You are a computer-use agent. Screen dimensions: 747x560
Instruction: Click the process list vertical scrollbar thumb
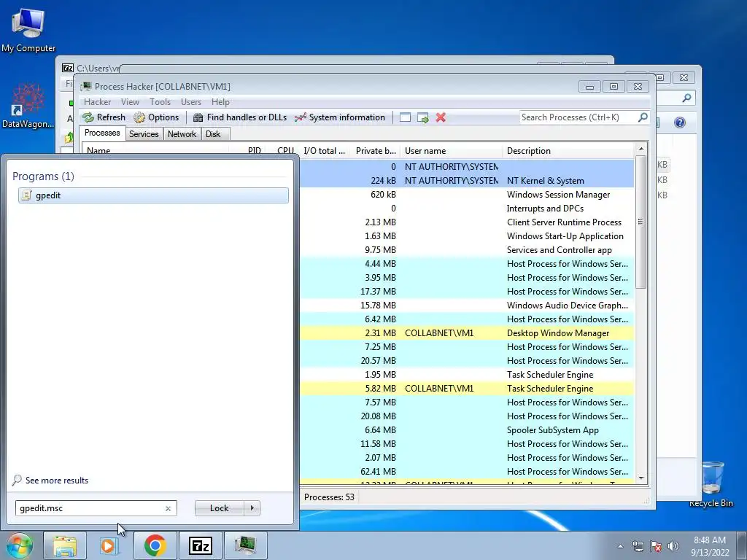click(x=640, y=222)
